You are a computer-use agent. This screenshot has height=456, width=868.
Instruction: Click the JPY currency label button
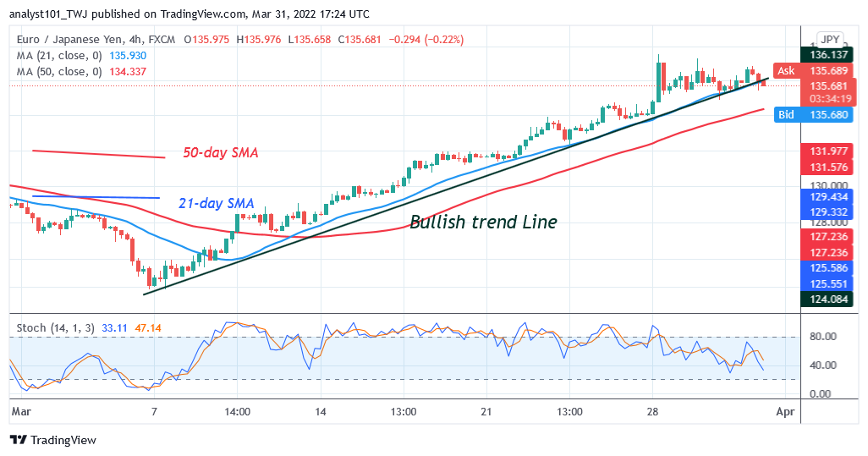click(x=830, y=39)
